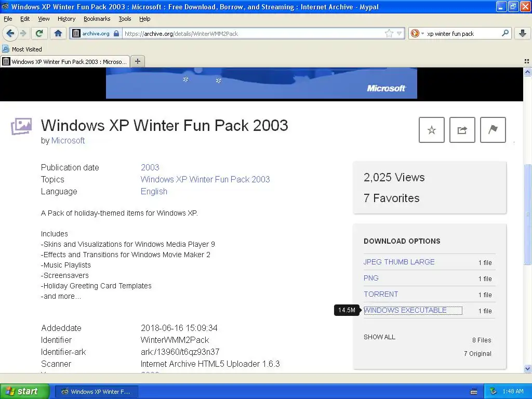Open the View menu
Image resolution: width=532 pixels, height=399 pixels.
(x=44, y=19)
